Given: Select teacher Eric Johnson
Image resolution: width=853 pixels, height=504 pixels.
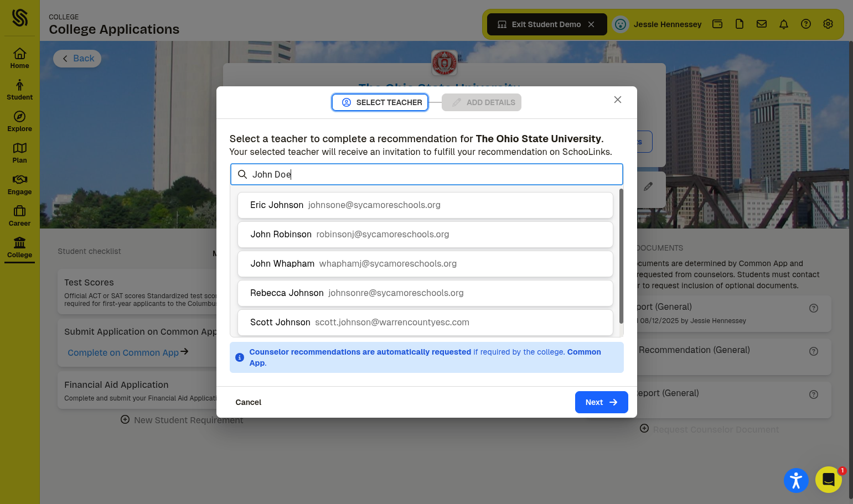Looking at the screenshot, I should [425, 205].
